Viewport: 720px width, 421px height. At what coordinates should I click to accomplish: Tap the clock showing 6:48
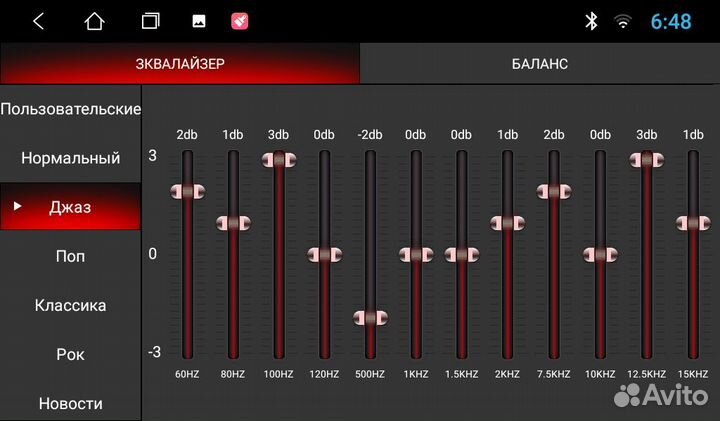click(671, 21)
